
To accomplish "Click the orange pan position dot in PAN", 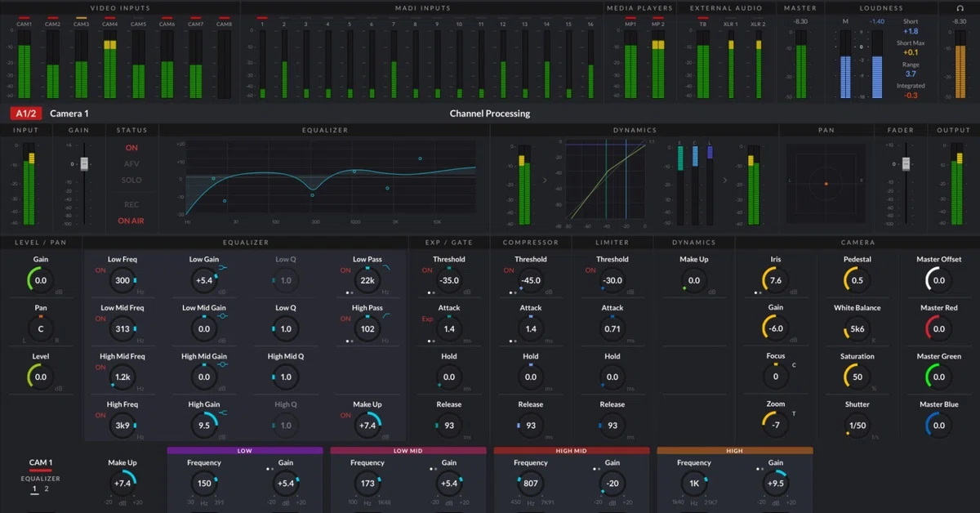I will 826,183.
